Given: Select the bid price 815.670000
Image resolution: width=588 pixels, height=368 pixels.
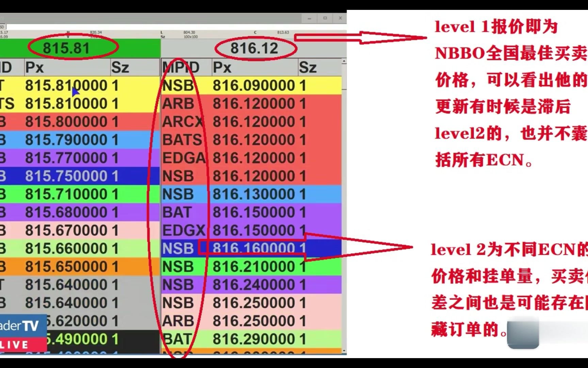Looking at the screenshot, I should (x=66, y=230).
